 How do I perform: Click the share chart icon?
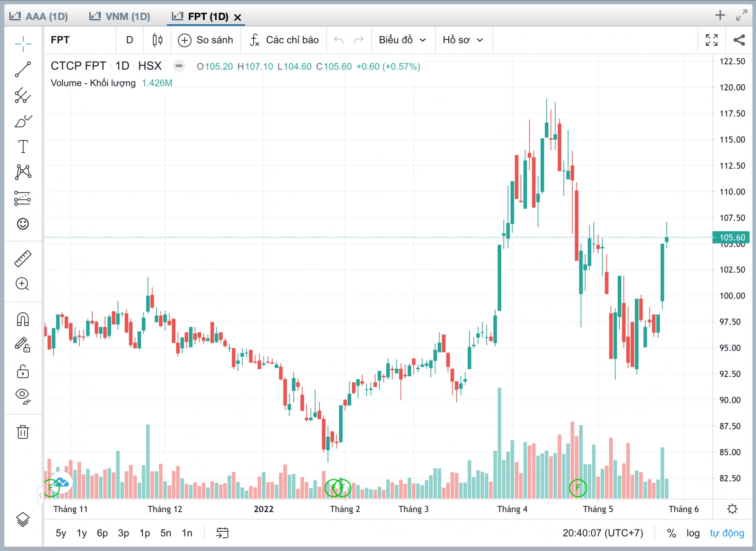click(739, 40)
